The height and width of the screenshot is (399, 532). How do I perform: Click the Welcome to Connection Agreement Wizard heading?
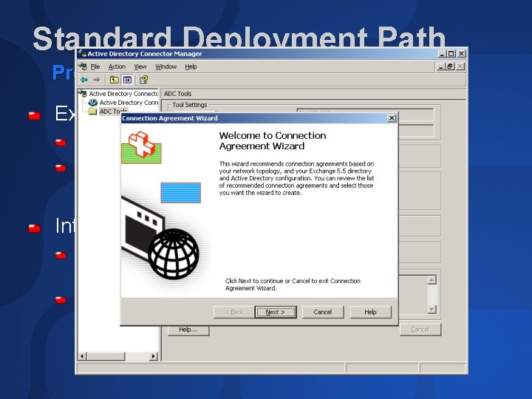click(x=273, y=141)
